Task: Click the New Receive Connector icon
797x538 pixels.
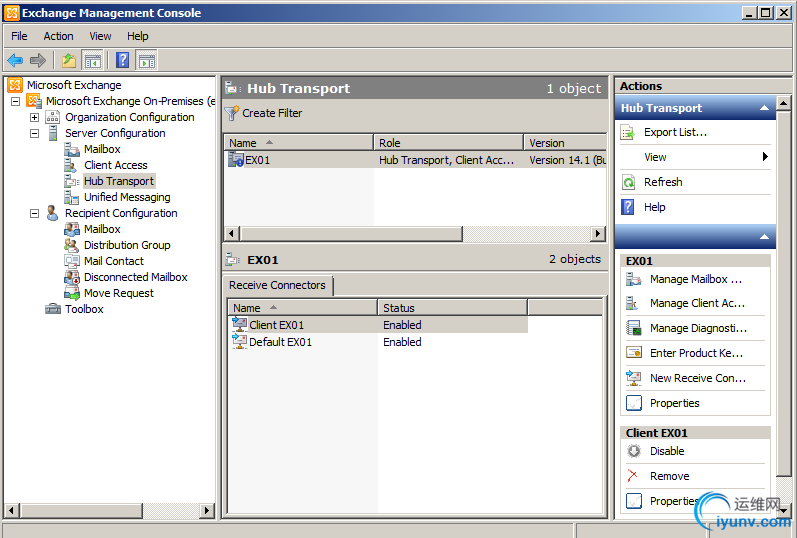Action: [x=634, y=378]
